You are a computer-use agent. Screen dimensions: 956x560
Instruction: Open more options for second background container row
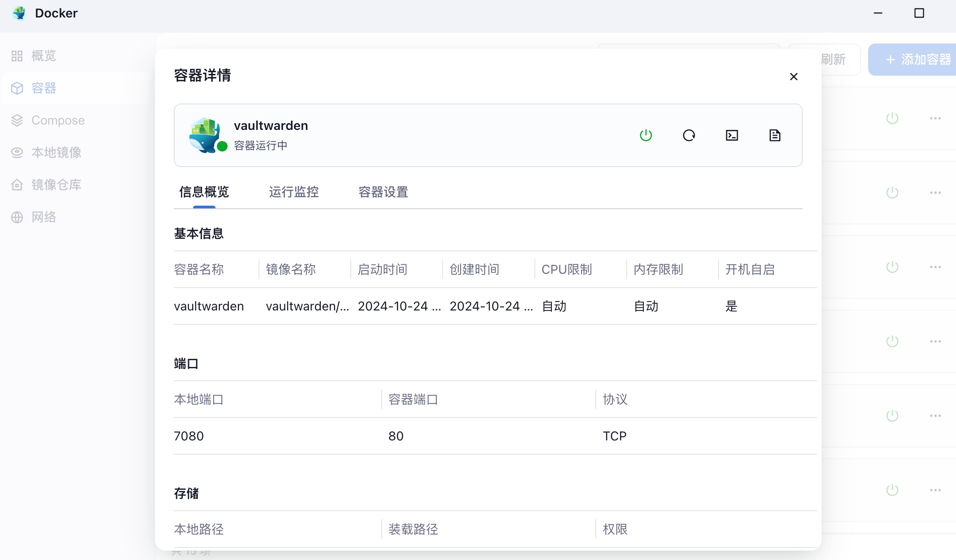[x=935, y=193]
